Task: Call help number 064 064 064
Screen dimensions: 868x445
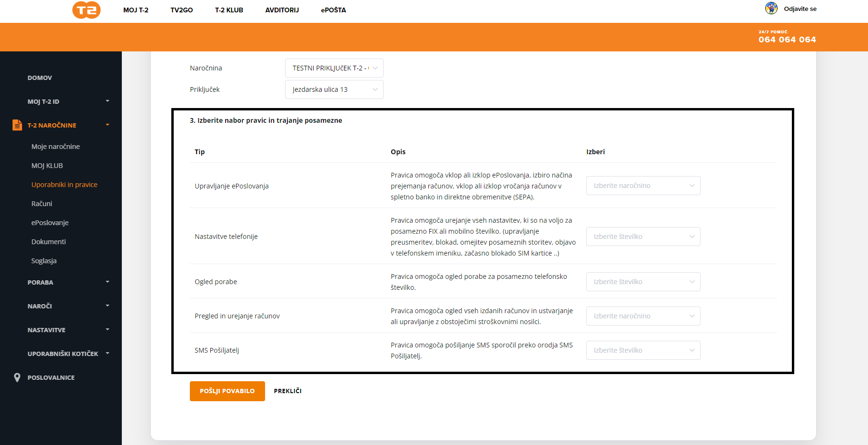Action: (787, 40)
